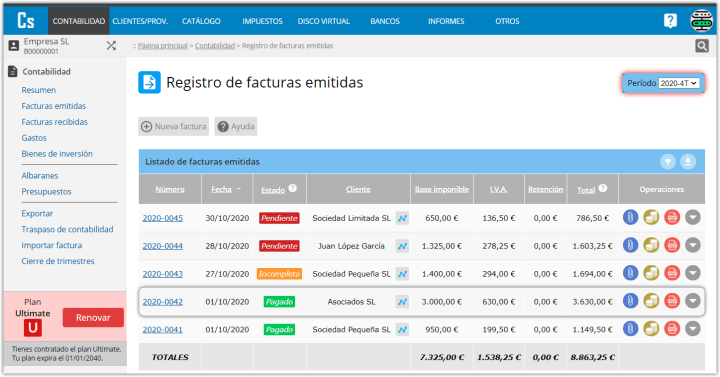Click PDF icon for invoice 2020-0045
Screen dimensions: 720x377
(672, 217)
